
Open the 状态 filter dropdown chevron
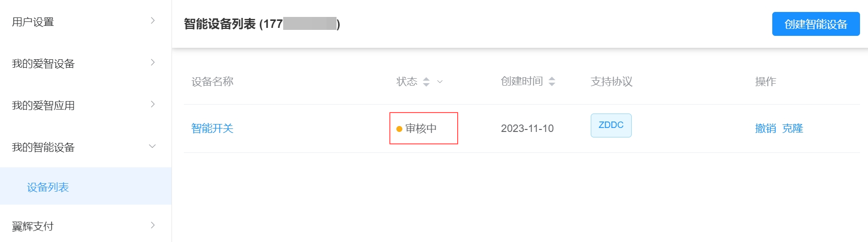click(x=440, y=82)
